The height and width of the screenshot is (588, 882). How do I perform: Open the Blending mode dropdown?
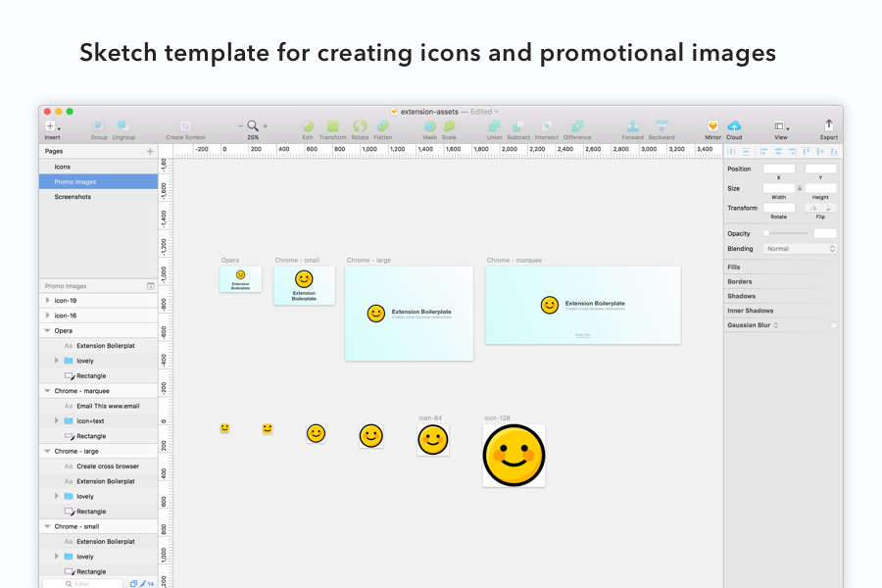(800, 249)
